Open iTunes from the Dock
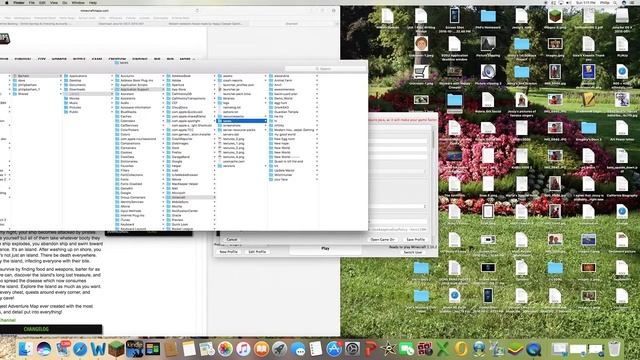The width and height of the screenshot is (640, 360). click(243, 349)
